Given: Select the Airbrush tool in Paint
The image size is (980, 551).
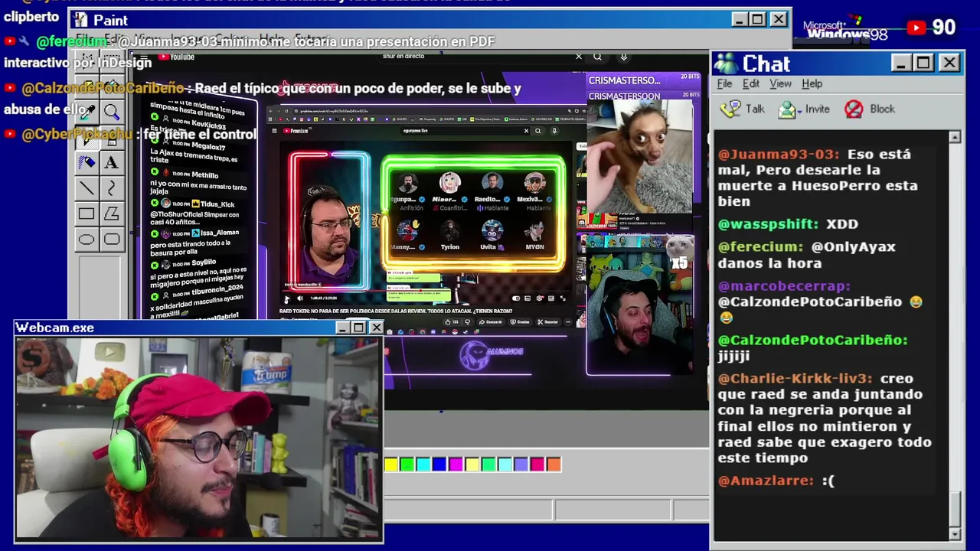Looking at the screenshot, I should click(87, 162).
